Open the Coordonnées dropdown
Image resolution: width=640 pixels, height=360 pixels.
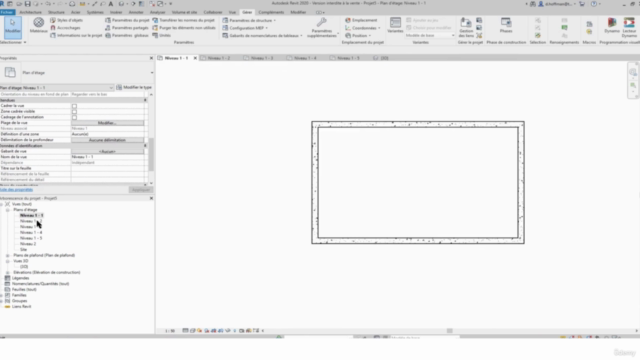point(363,28)
